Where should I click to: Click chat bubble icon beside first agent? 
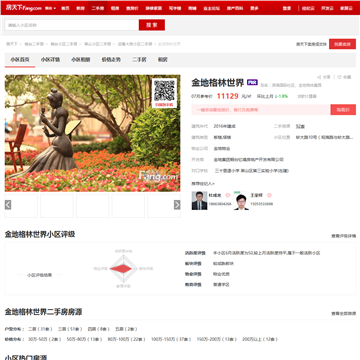click(x=227, y=195)
